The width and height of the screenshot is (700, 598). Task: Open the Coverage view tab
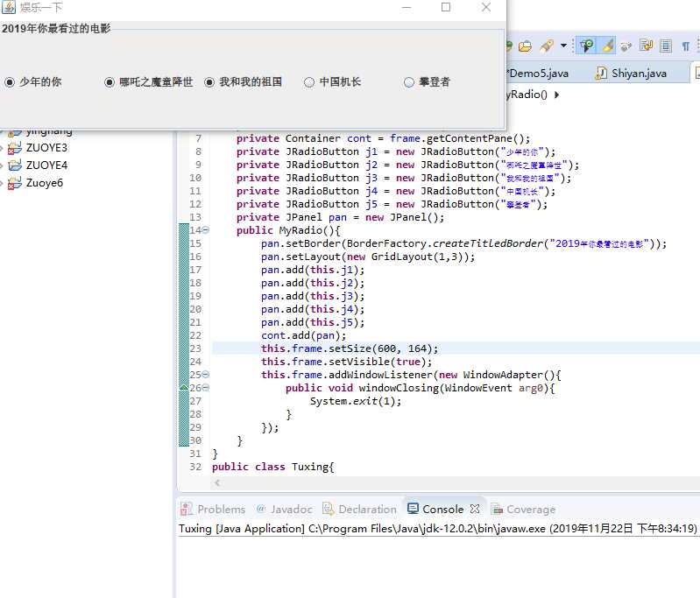click(x=523, y=510)
